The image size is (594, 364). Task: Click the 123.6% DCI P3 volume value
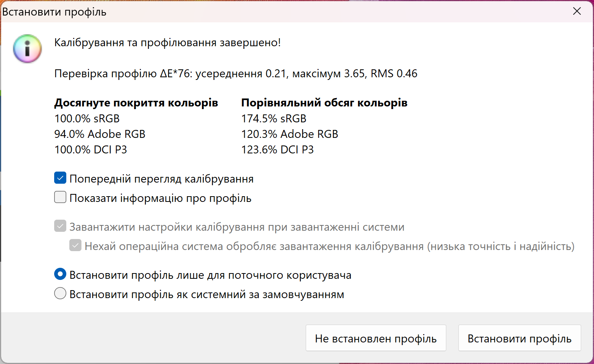pos(278,150)
